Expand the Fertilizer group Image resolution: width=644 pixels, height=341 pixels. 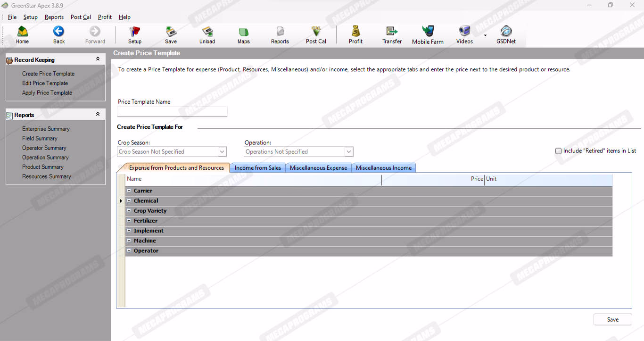click(129, 220)
